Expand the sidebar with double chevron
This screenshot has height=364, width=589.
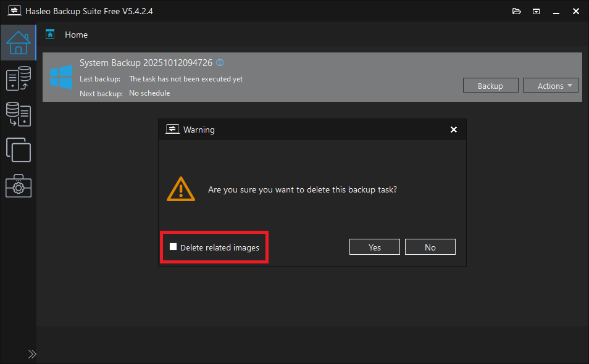tap(32, 354)
